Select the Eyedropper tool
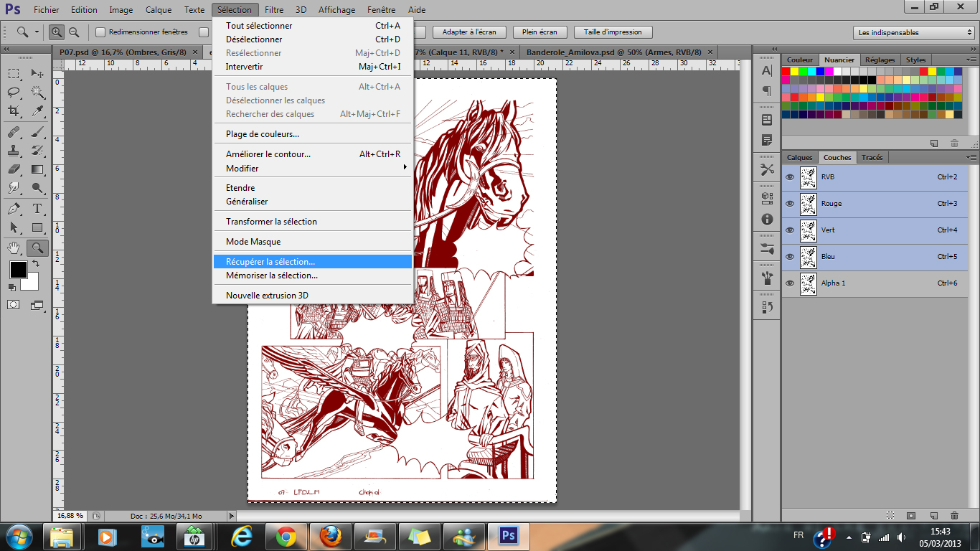 37,110
